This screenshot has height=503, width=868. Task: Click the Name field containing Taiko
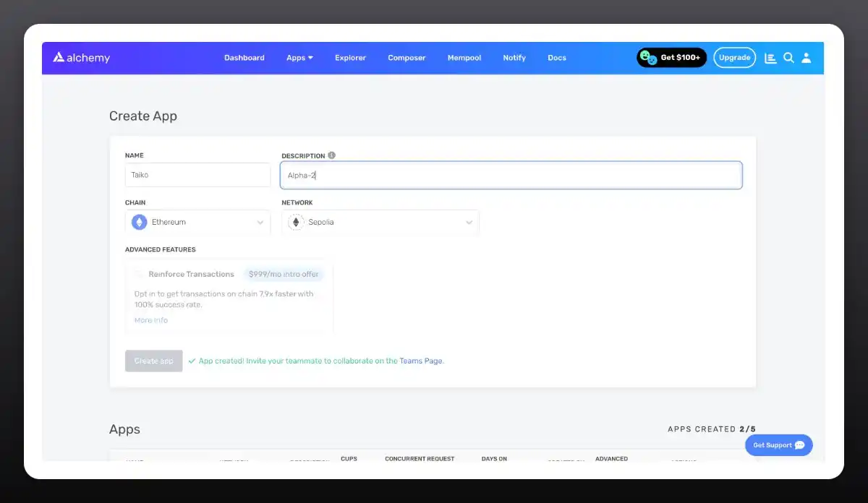(x=197, y=175)
